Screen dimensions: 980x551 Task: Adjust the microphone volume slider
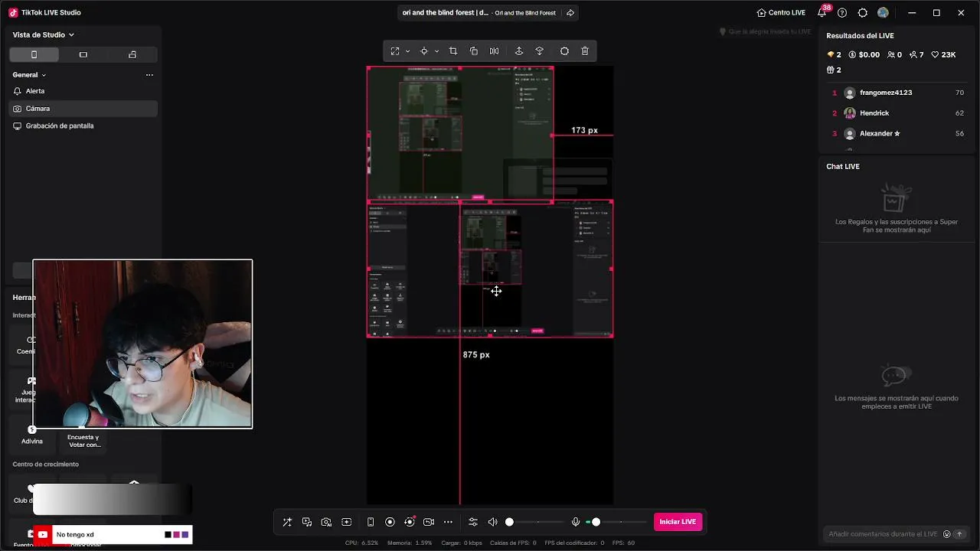click(616, 522)
